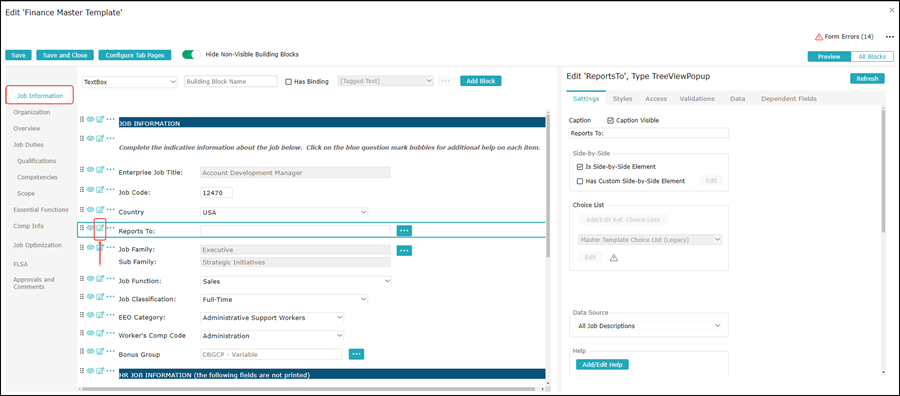This screenshot has height=396, width=900.
Task: Open the Data tab
Action: coord(738,99)
